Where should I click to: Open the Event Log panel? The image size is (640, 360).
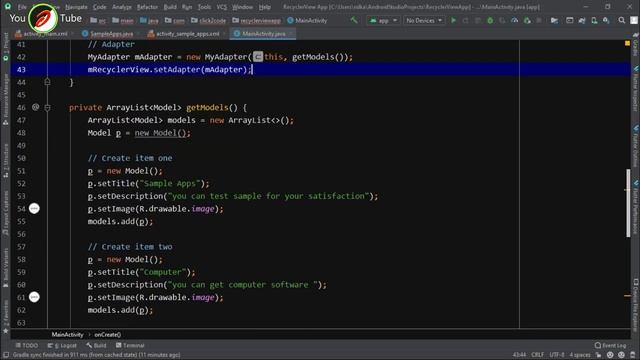[x=610, y=345]
